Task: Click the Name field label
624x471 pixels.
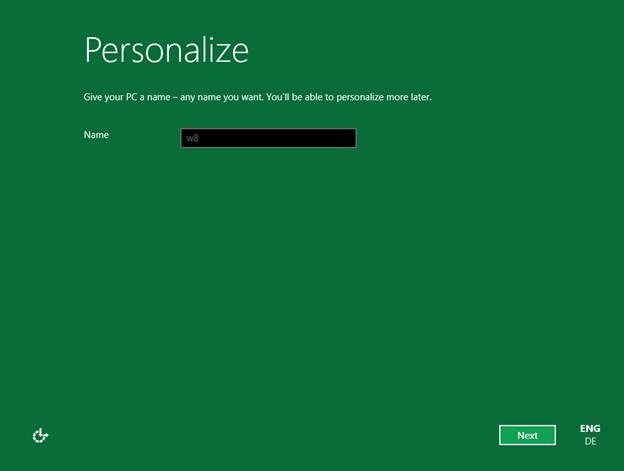Action: click(96, 135)
